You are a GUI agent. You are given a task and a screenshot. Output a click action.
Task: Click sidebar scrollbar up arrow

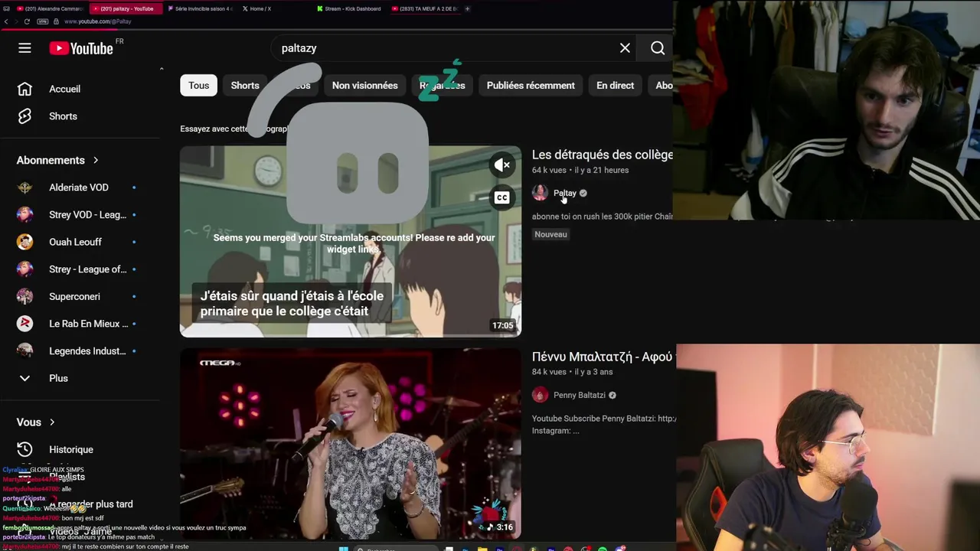click(x=162, y=69)
